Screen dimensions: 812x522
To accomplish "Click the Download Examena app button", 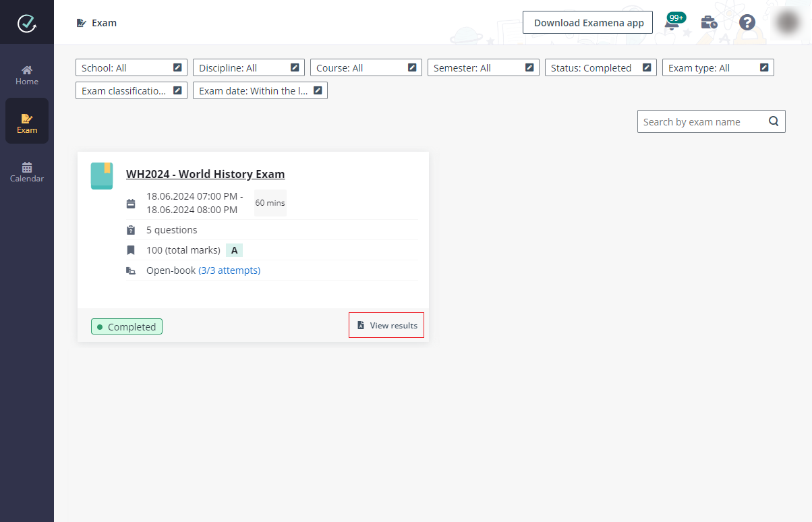I will click(588, 23).
